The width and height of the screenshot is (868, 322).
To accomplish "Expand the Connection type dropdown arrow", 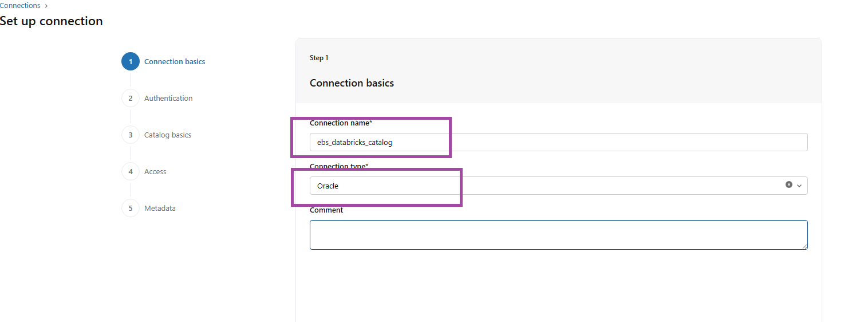I will pos(799,186).
